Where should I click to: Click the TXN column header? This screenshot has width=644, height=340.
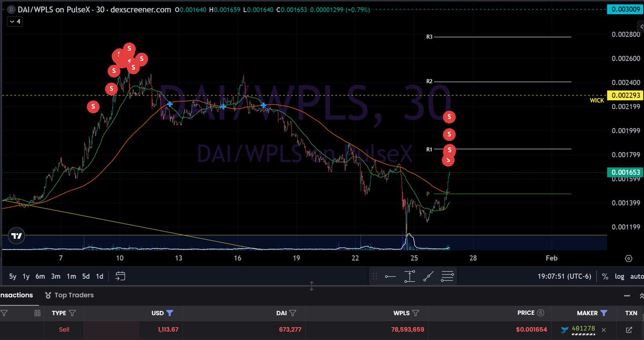point(631,313)
